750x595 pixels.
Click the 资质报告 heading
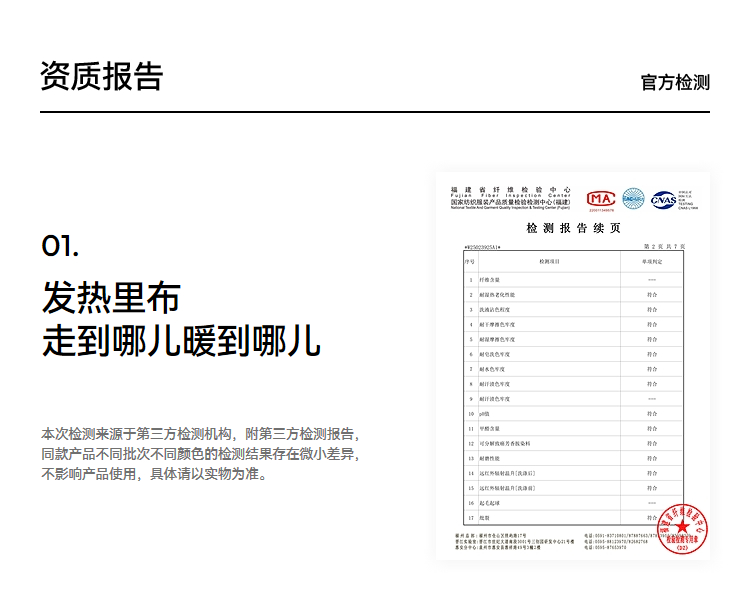coord(101,76)
